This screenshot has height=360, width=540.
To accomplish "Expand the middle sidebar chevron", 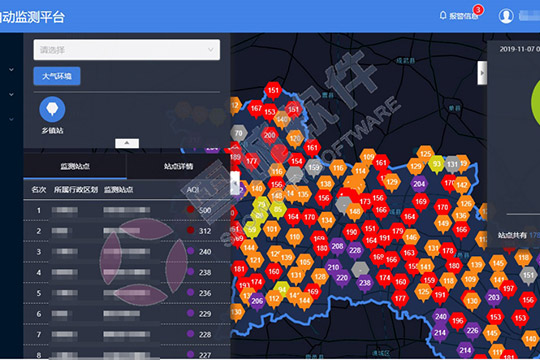I will 11,94.
